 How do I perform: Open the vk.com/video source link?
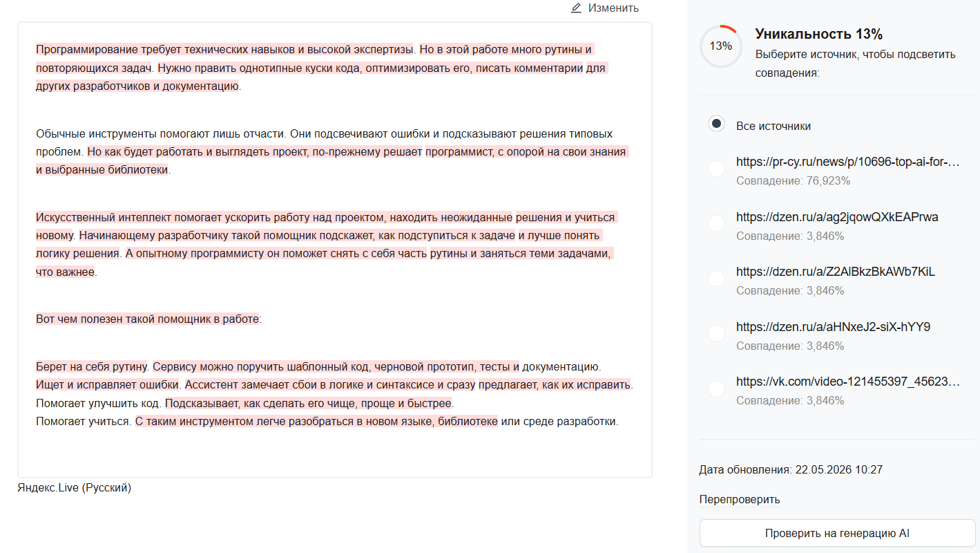pos(848,382)
